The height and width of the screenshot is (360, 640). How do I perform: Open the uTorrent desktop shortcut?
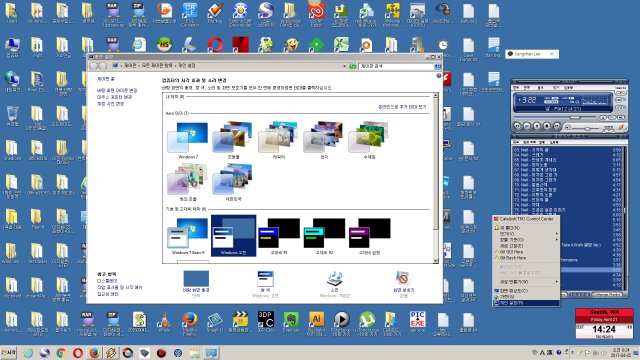point(367,322)
